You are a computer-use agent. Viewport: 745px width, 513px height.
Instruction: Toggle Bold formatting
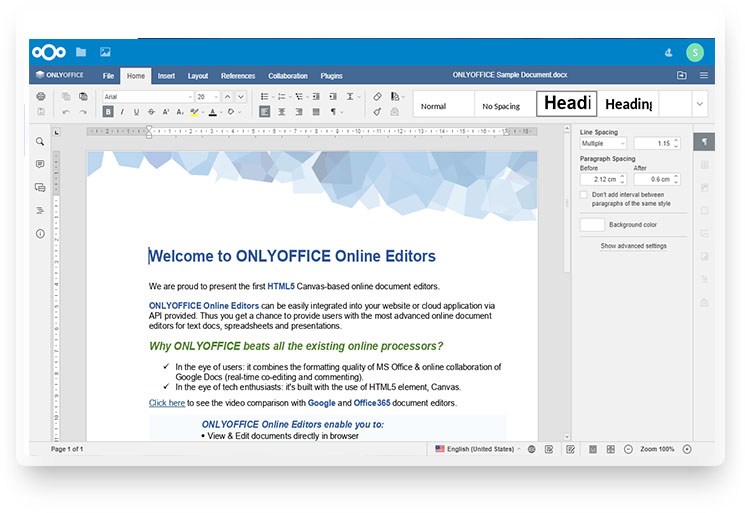[x=108, y=112]
